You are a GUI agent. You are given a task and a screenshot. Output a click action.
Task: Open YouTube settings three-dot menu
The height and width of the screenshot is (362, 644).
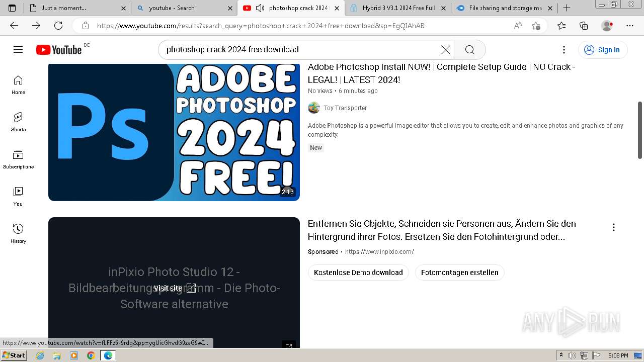[x=564, y=49]
